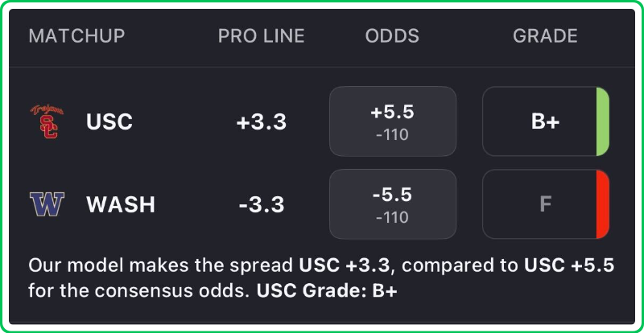Viewport: 644px width, 333px height.
Task: Open the WASH F grade box
Action: point(539,204)
